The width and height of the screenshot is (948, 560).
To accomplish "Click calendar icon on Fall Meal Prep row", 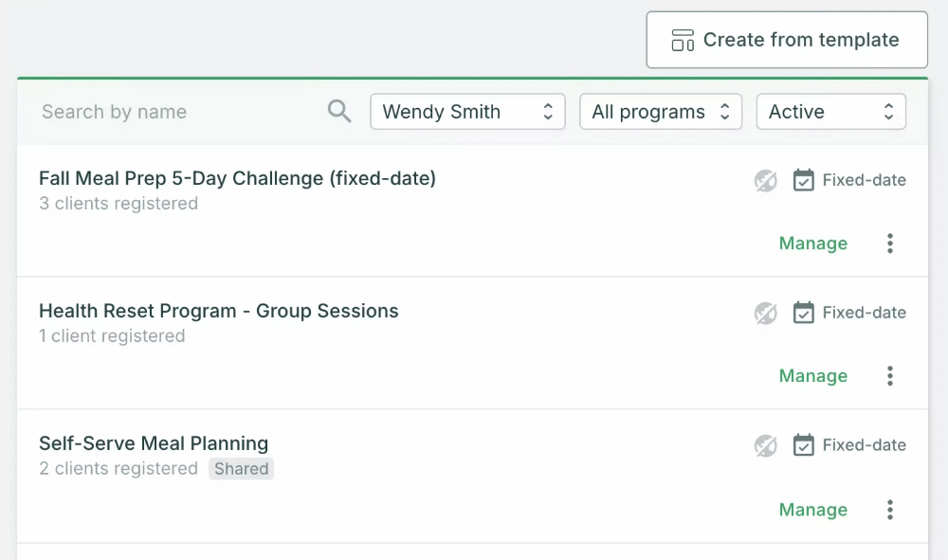I will (x=803, y=180).
